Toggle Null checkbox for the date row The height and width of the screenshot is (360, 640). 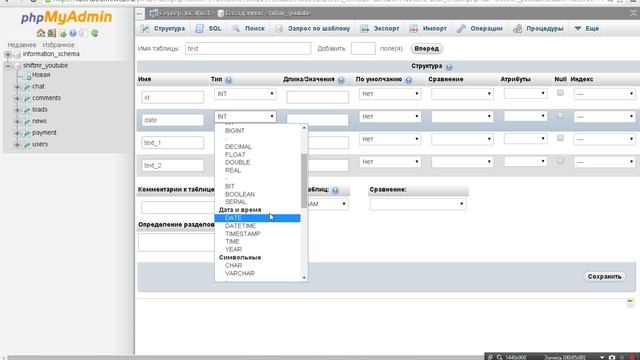(x=560, y=116)
